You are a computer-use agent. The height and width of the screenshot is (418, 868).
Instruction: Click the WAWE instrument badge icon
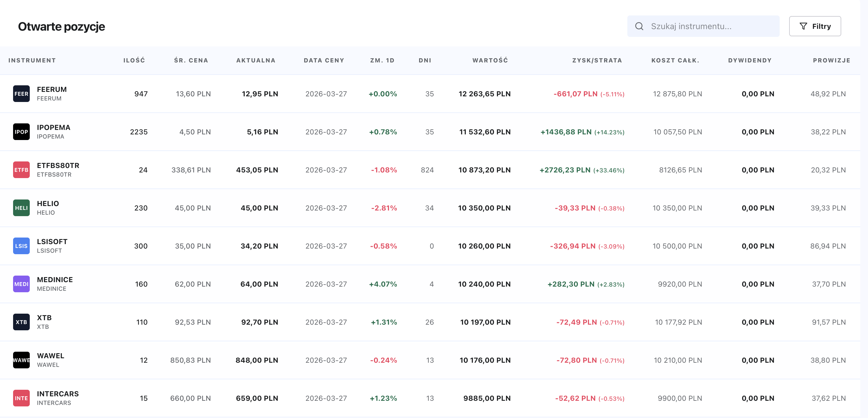(21, 360)
